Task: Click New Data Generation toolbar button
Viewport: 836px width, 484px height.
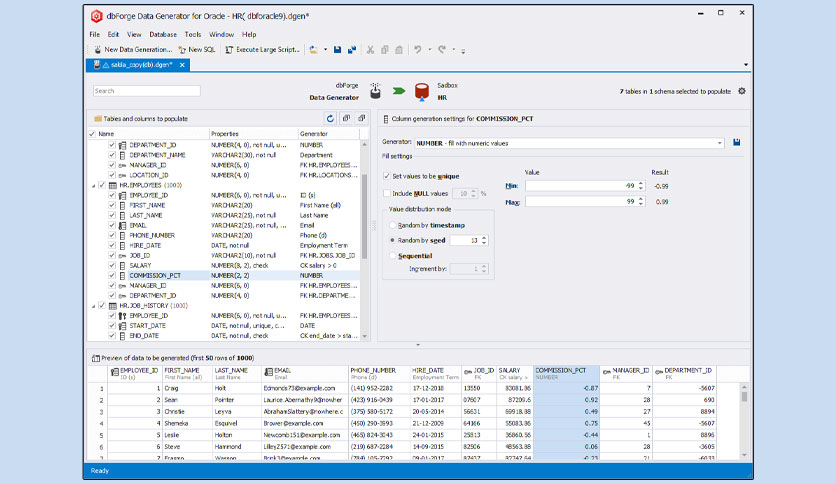Action: (133, 50)
